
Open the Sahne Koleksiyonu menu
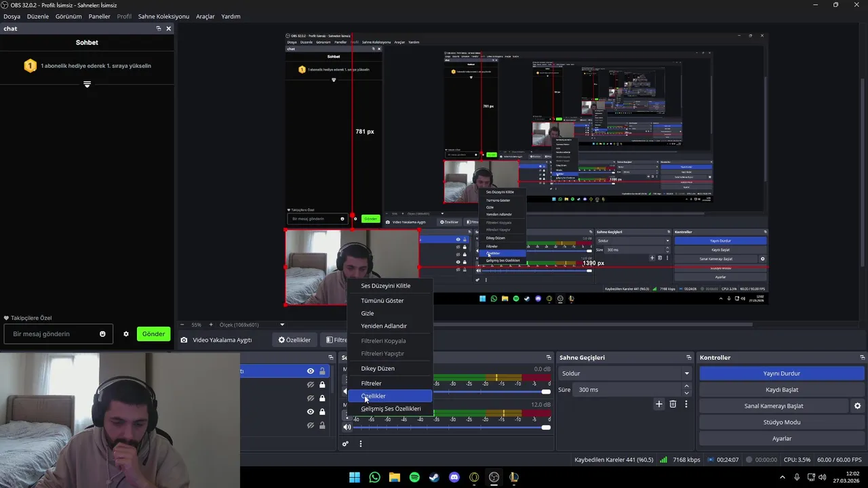163,16
